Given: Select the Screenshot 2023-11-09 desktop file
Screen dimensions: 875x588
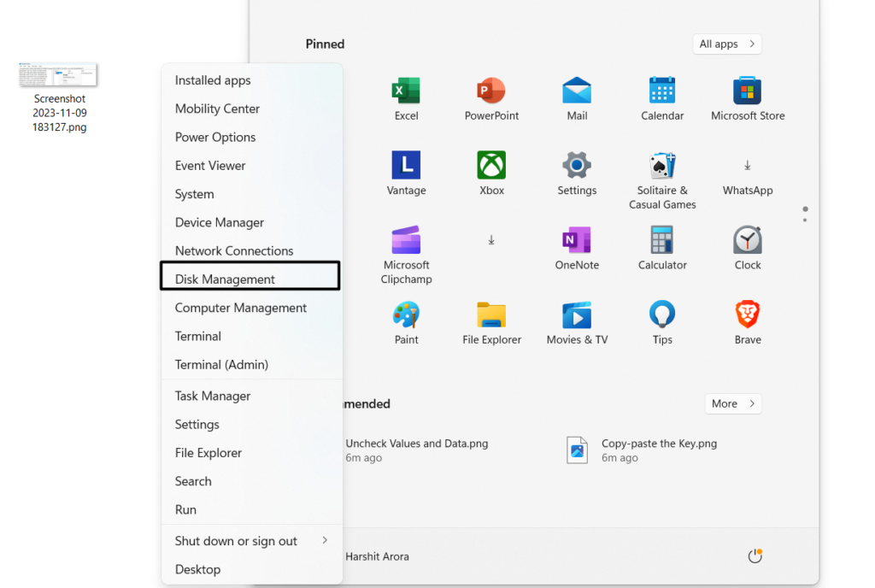Looking at the screenshot, I should (59, 75).
